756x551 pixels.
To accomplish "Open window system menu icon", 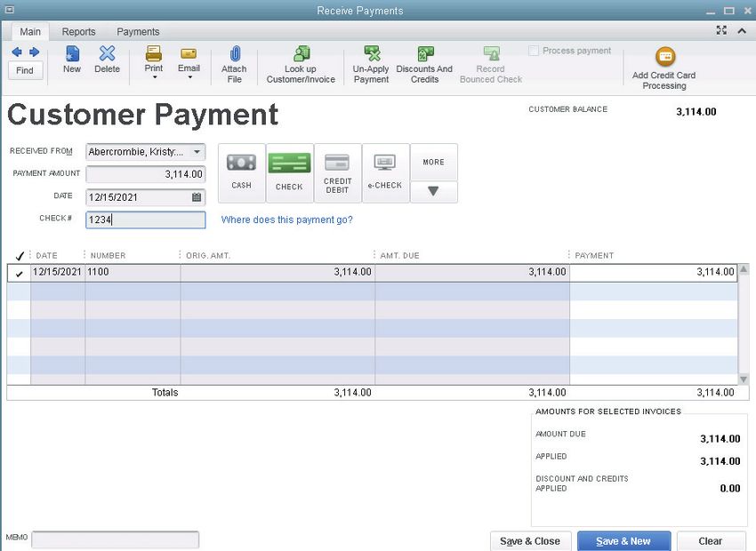I will click(x=9, y=10).
